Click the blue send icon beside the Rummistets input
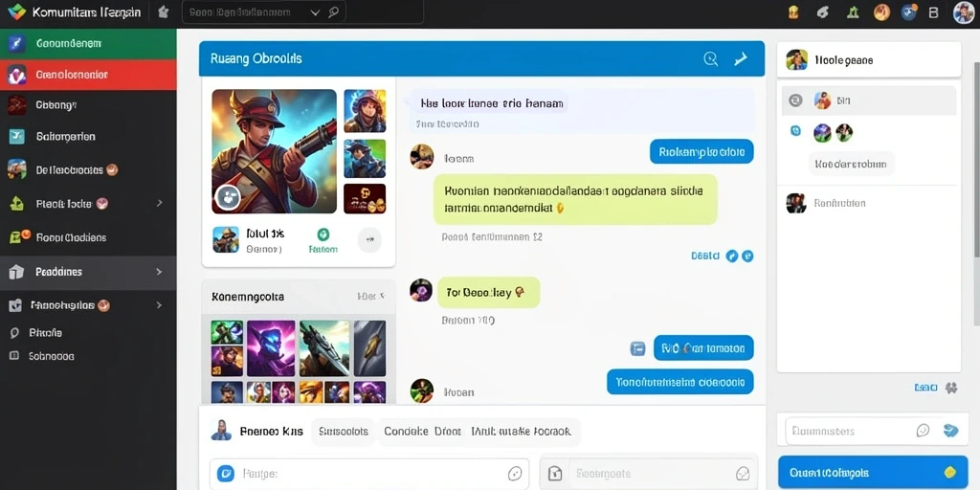This screenshot has width=980, height=490. coord(950,430)
